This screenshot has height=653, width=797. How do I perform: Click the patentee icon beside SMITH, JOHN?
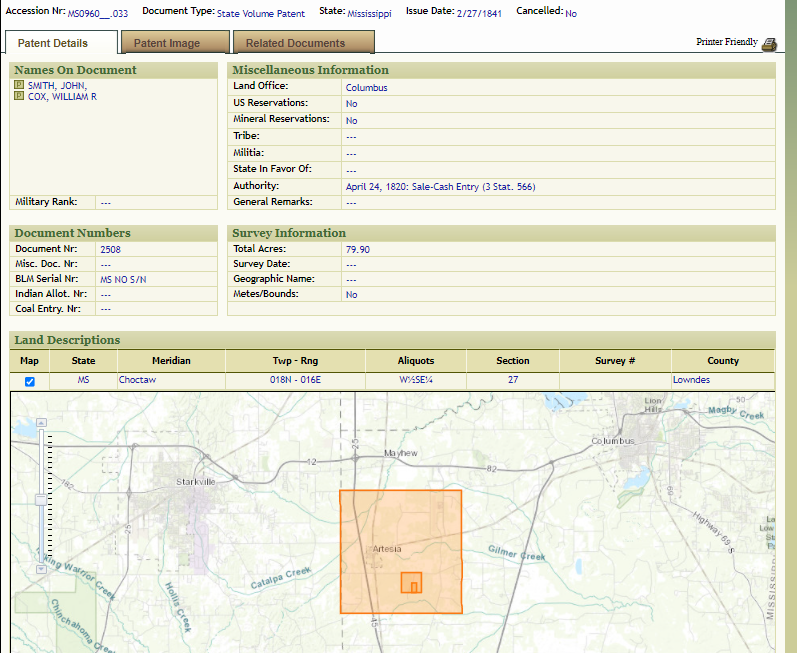coord(19,86)
